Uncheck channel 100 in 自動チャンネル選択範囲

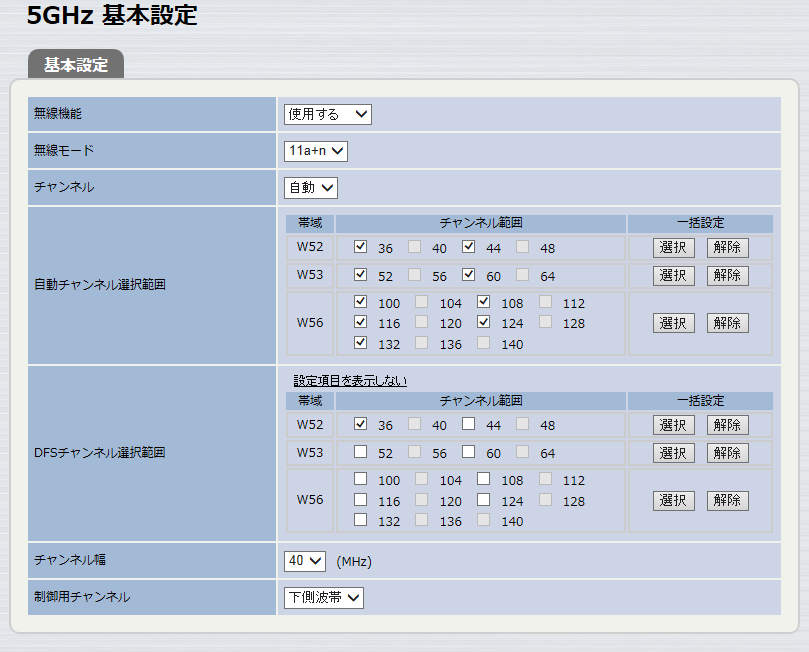(361, 302)
